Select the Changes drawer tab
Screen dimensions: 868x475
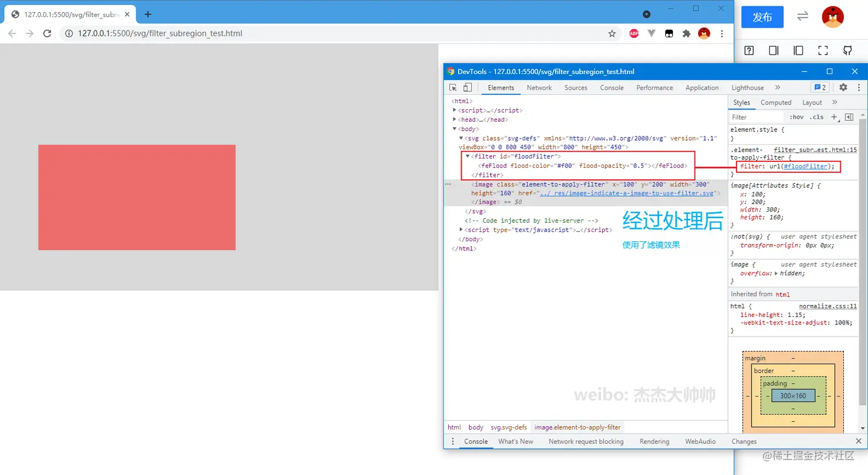[x=744, y=442]
